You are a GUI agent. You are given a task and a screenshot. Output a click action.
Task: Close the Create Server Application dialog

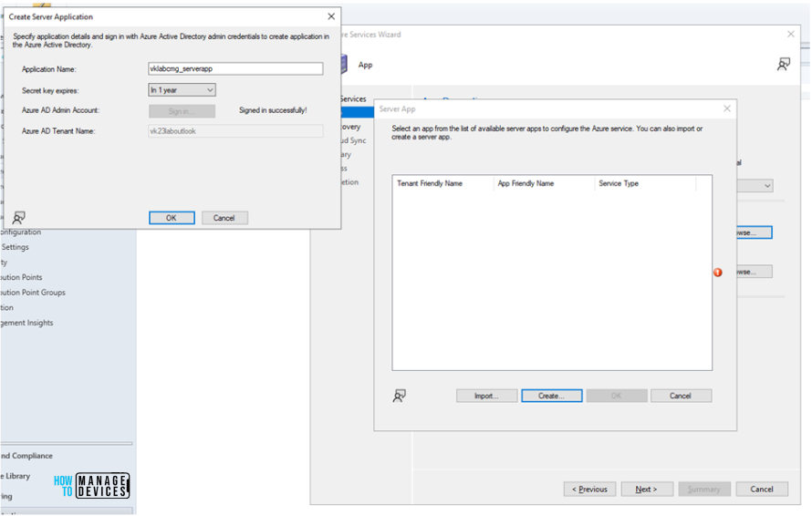pyautogui.click(x=331, y=16)
